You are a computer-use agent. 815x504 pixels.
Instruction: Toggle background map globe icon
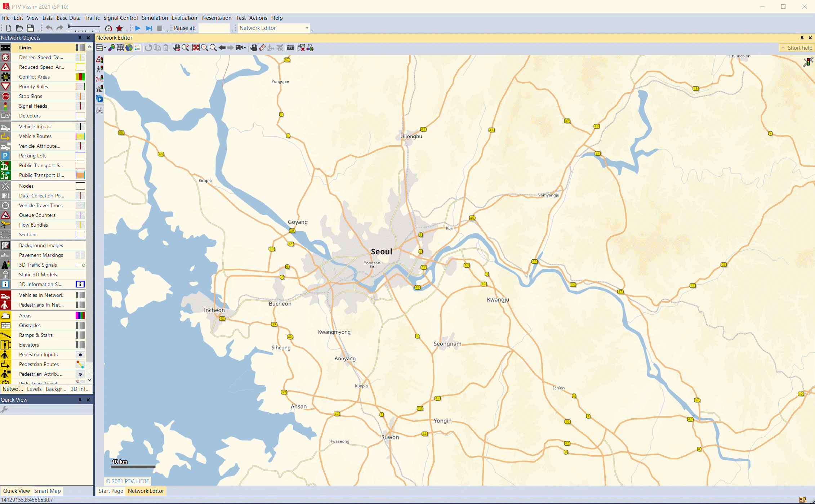point(129,48)
